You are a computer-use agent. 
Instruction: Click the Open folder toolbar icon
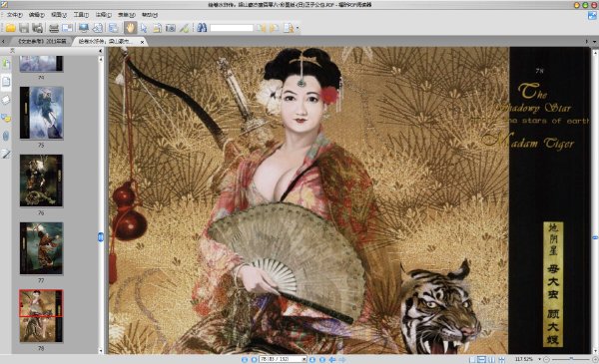[x=10, y=28]
